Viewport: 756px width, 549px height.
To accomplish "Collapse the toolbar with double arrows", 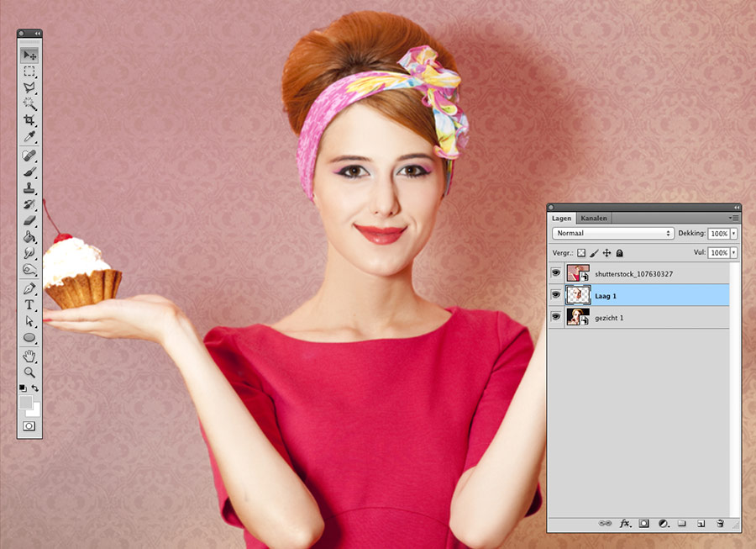I will click(x=37, y=34).
